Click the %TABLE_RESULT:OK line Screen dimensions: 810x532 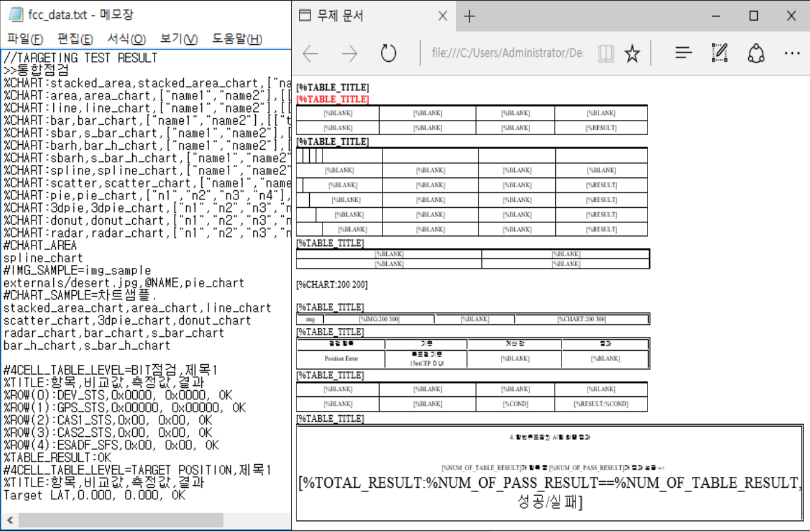(58, 457)
